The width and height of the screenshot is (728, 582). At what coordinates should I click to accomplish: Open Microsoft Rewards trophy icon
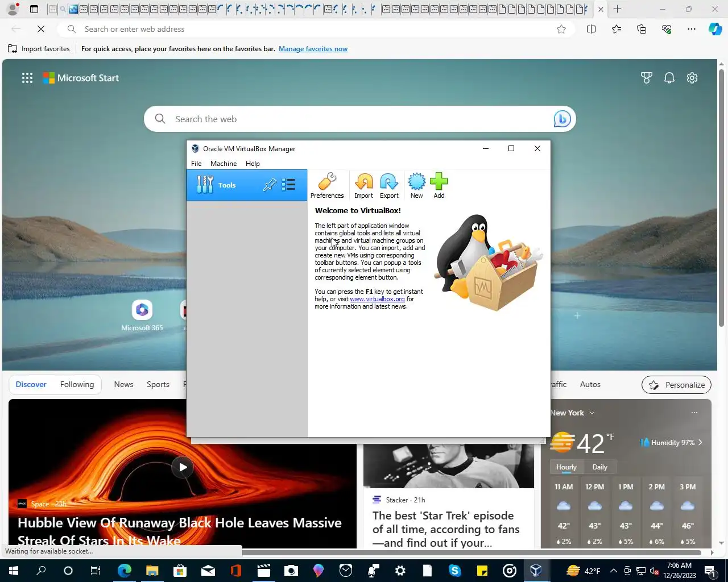click(646, 78)
